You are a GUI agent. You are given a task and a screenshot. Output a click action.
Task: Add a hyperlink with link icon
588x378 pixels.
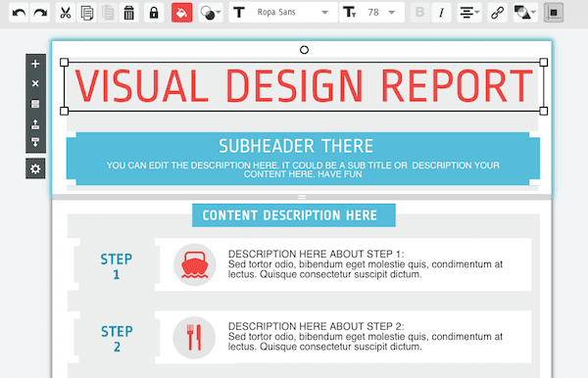497,13
